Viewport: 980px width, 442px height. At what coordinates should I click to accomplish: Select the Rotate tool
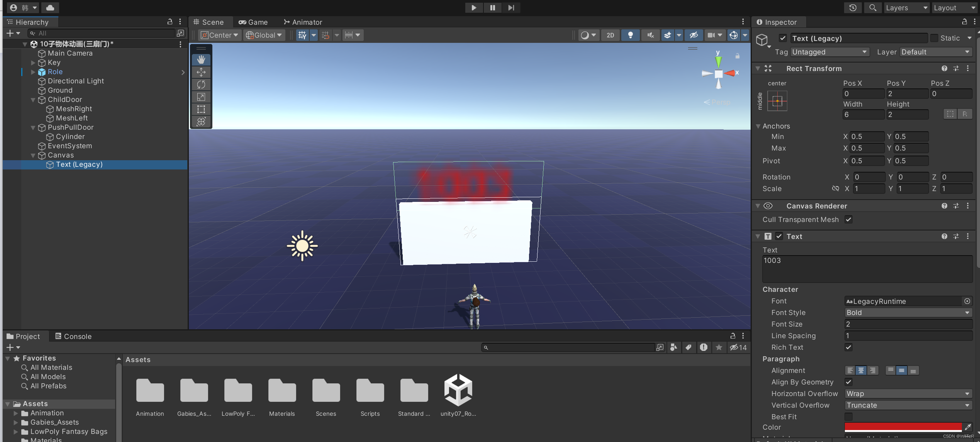tap(201, 84)
